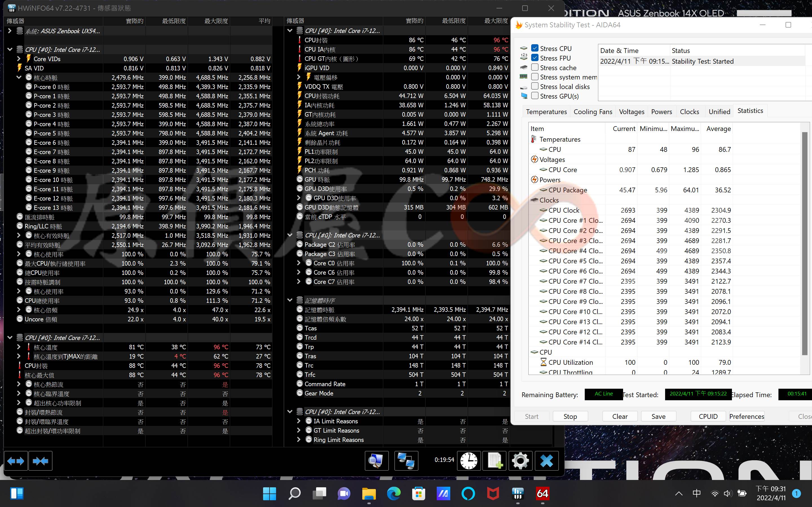Click the CPUID button
Image resolution: width=812 pixels, height=507 pixels.
(x=708, y=416)
